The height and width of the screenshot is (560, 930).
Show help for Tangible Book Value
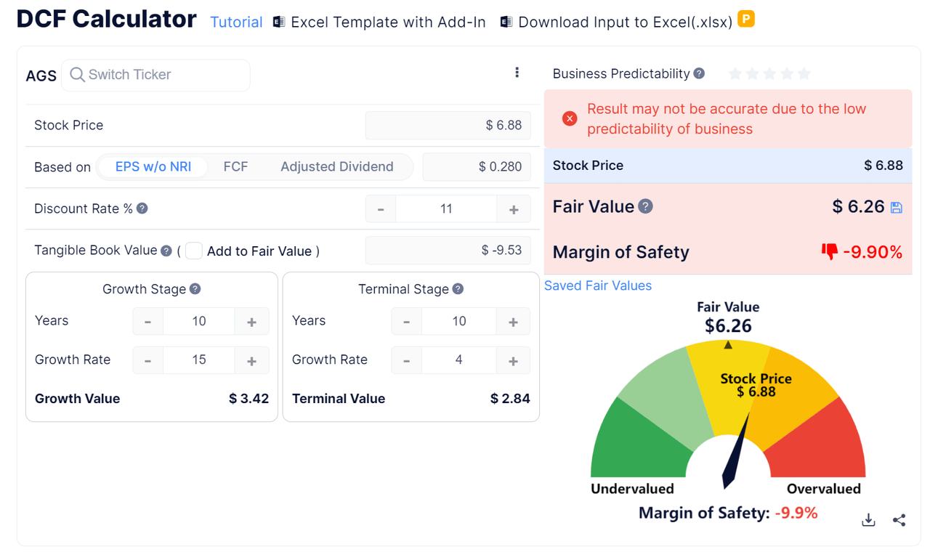click(x=166, y=251)
